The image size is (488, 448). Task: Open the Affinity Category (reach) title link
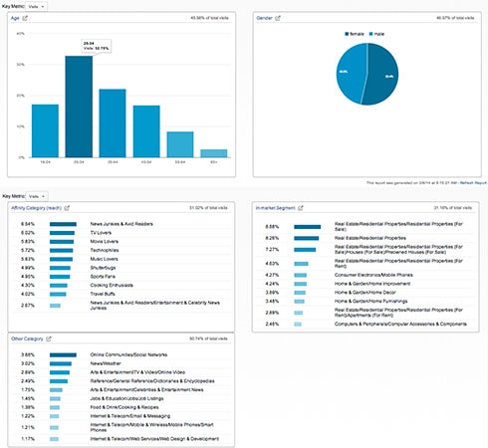coord(36,208)
